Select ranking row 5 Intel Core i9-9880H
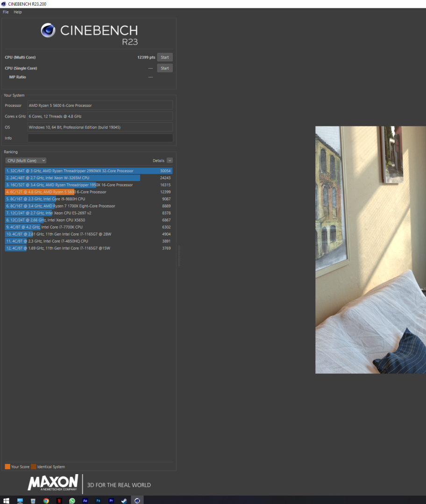This screenshot has width=426, height=504. tap(88, 199)
